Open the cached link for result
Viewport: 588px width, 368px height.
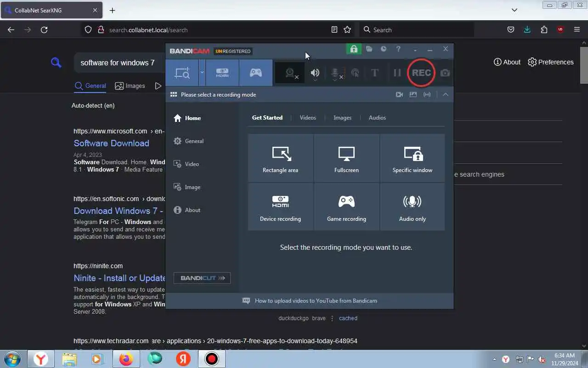[x=348, y=318]
